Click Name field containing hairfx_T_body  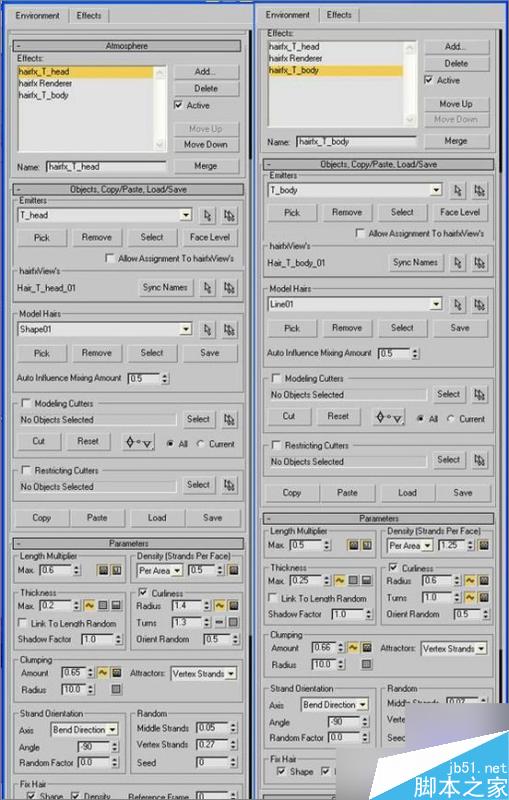(x=357, y=142)
